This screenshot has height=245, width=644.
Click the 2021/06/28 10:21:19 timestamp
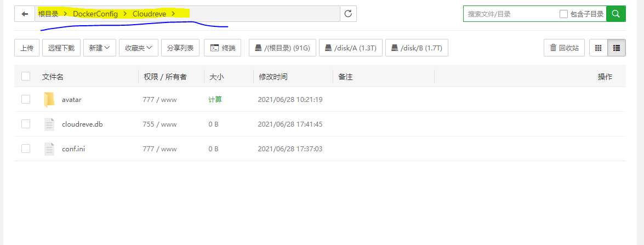coord(290,99)
